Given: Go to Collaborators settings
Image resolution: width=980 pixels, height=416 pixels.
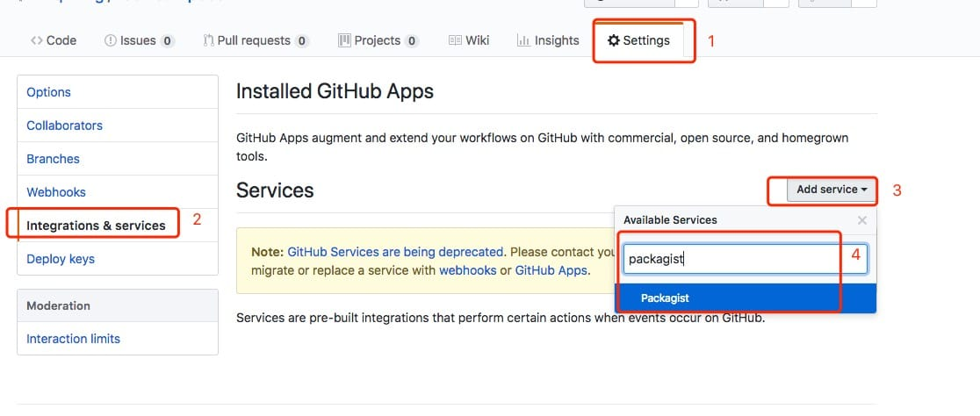Looking at the screenshot, I should click(x=65, y=126).
